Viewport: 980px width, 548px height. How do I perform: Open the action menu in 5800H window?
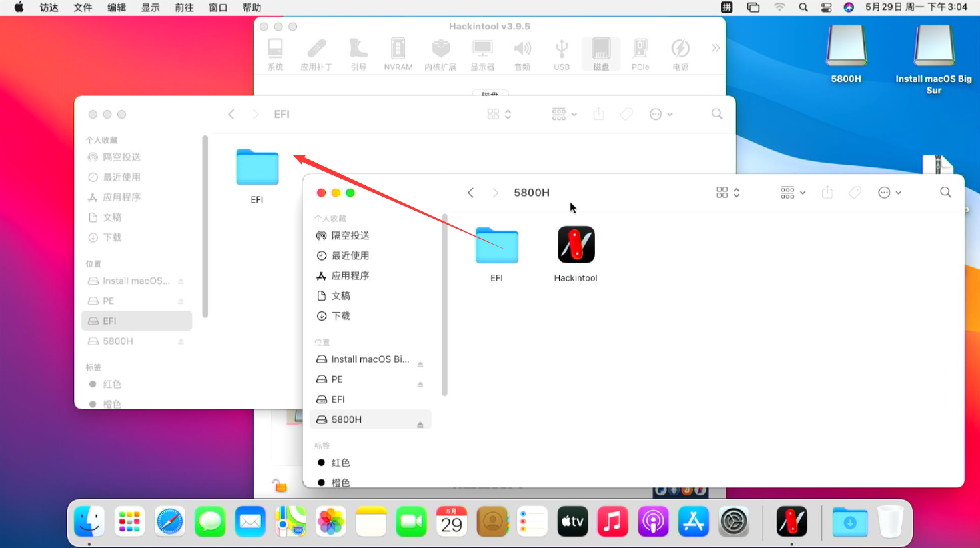889,193
